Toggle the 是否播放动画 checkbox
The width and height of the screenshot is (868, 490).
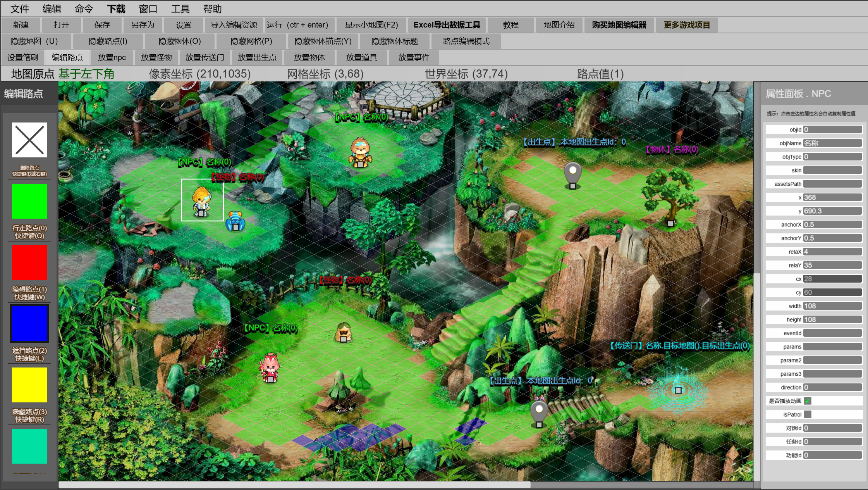pos(808,401)
